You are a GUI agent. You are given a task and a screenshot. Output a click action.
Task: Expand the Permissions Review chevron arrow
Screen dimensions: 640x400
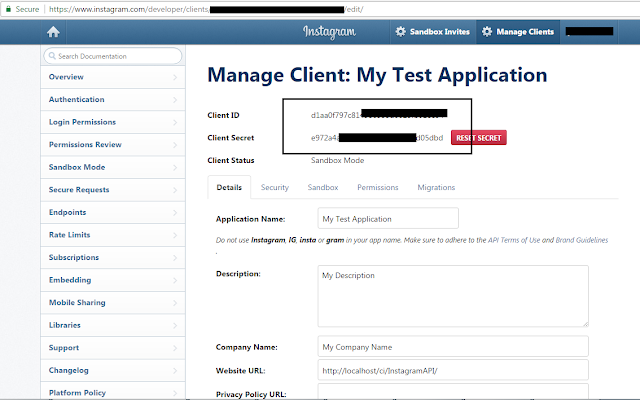175,145
